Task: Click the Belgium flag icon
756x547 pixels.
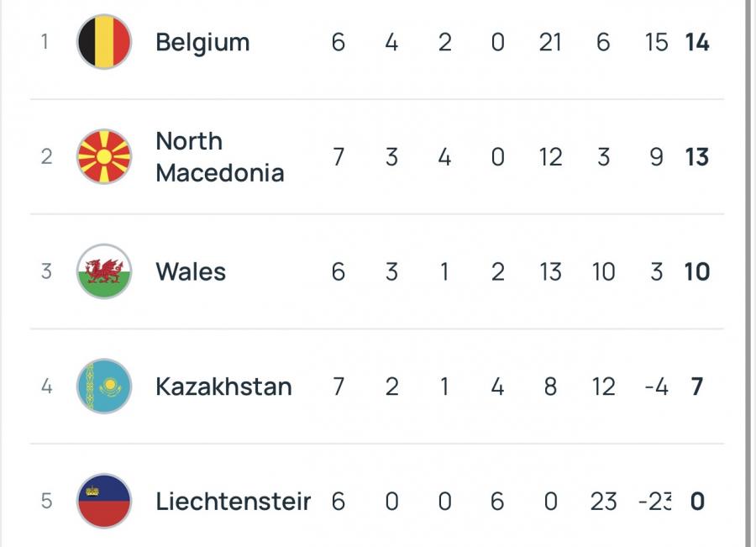Action: tap(104, 42)
